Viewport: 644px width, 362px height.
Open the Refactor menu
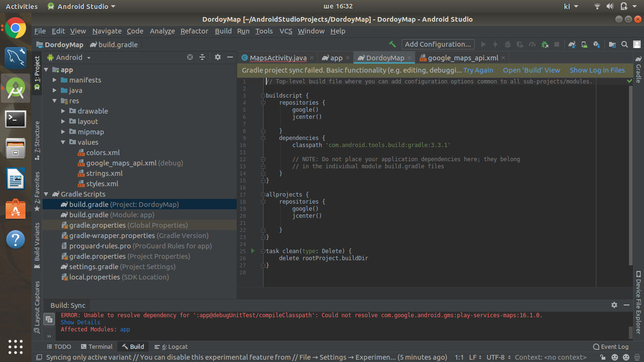click(x=194, y=31)
